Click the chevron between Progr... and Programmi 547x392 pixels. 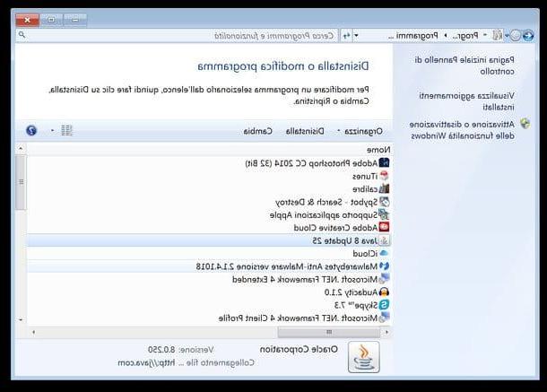coord(445,35)
